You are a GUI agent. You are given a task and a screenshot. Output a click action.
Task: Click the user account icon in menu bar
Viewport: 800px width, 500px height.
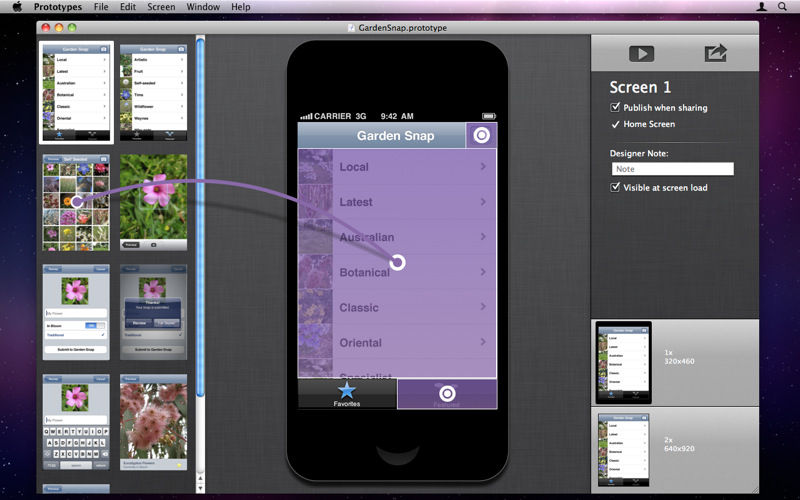(x=761, y=7)
